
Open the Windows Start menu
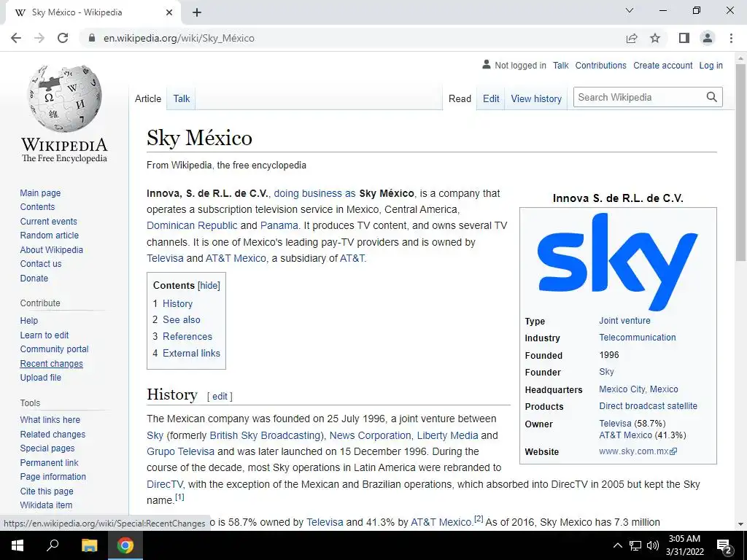[18, 545]
